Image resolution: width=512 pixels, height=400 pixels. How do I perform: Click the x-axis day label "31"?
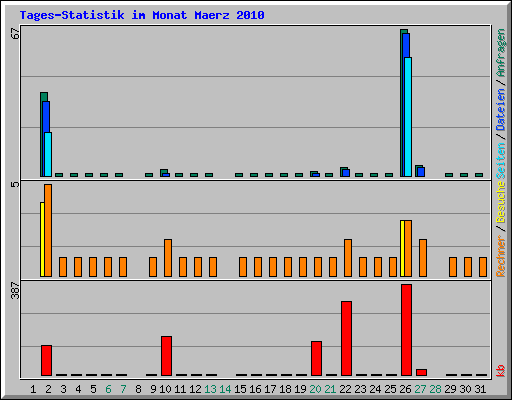tap(480, 389)
